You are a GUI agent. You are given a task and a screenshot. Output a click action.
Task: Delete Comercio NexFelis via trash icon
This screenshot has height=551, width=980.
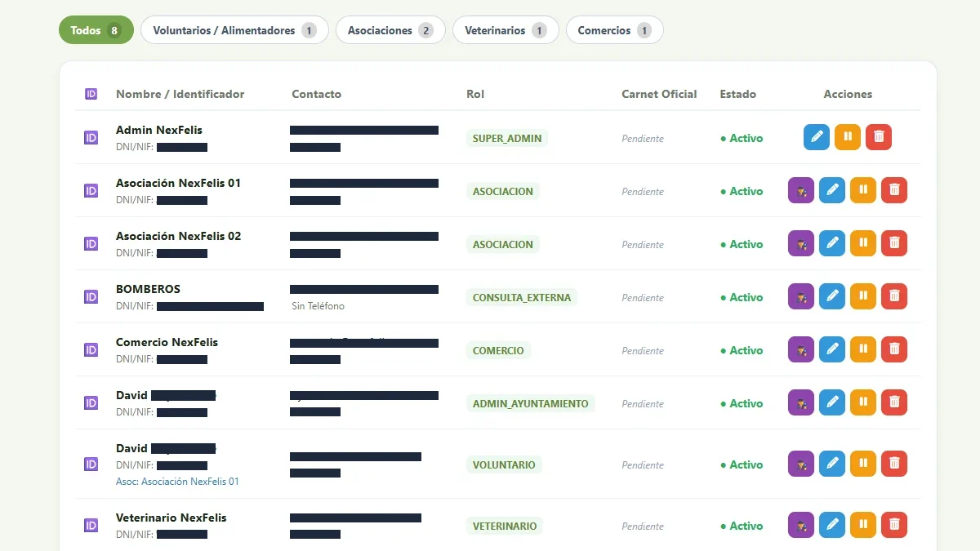tap(894, 349)
